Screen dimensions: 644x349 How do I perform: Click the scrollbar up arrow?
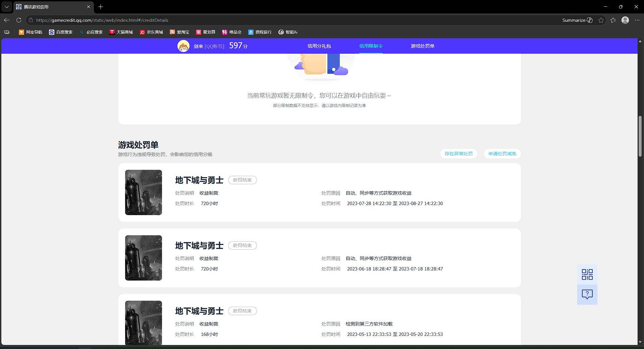pos(640,41)
